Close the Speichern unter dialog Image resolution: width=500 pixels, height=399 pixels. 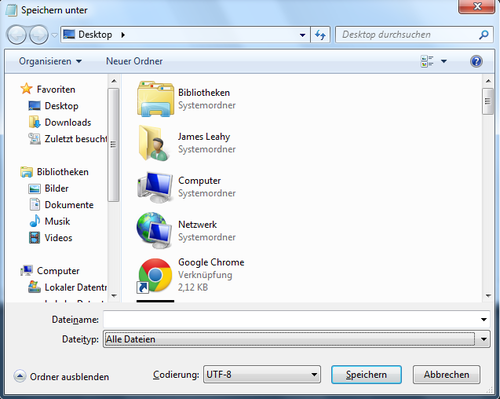[x=477, y=6]
